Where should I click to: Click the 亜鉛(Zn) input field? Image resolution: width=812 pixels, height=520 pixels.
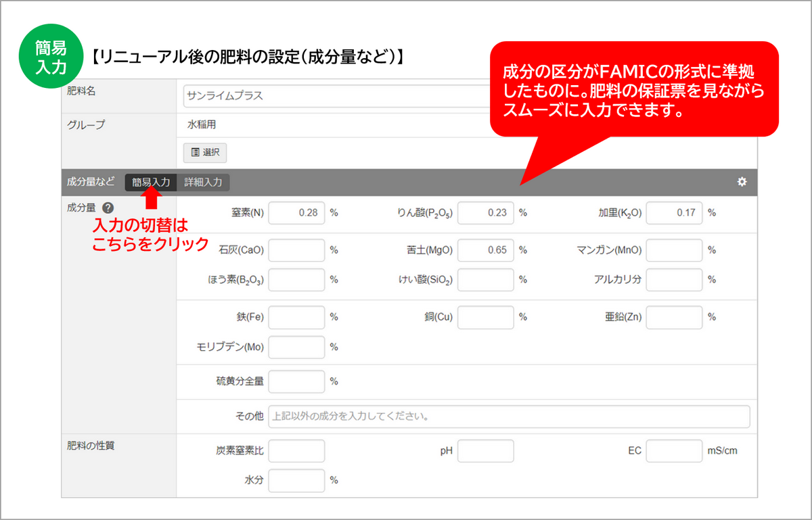pos(674,317)
